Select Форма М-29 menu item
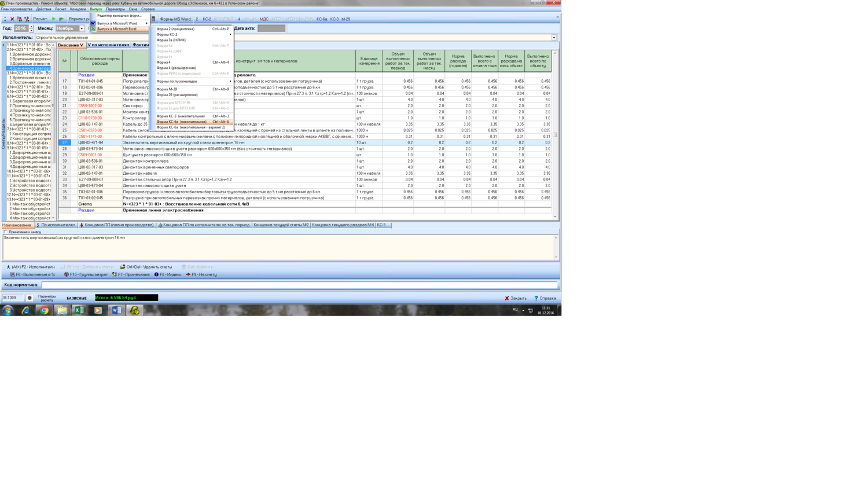This screenshot has width=868, height=495. click(x=193, y=89)
